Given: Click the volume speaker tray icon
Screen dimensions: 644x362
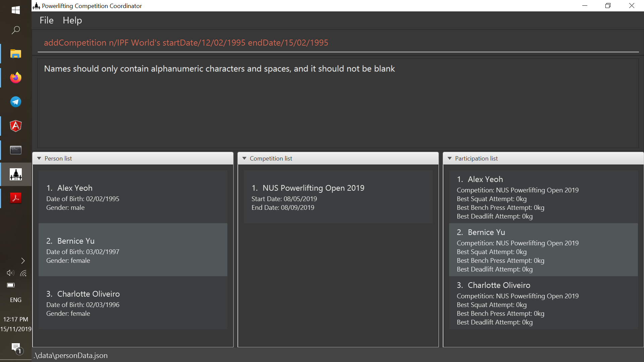Looking at the screenshot, I should (10, 273).
